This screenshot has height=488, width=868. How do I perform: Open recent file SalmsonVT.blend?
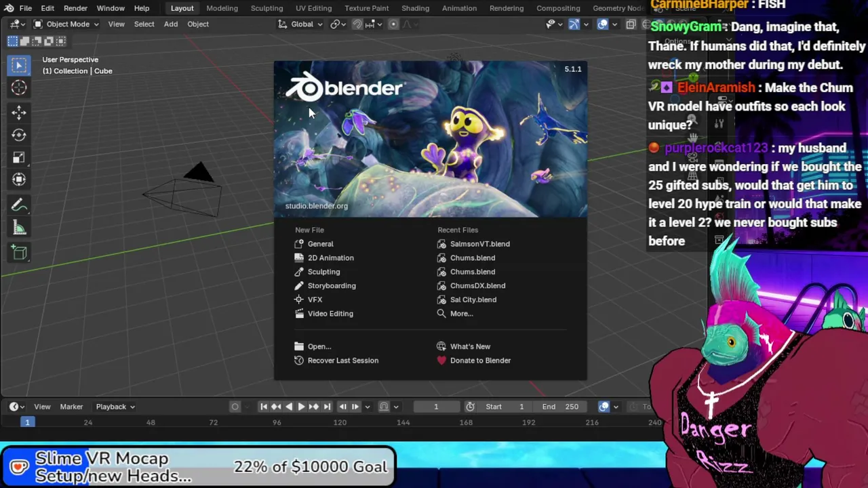tap(480, 244)
